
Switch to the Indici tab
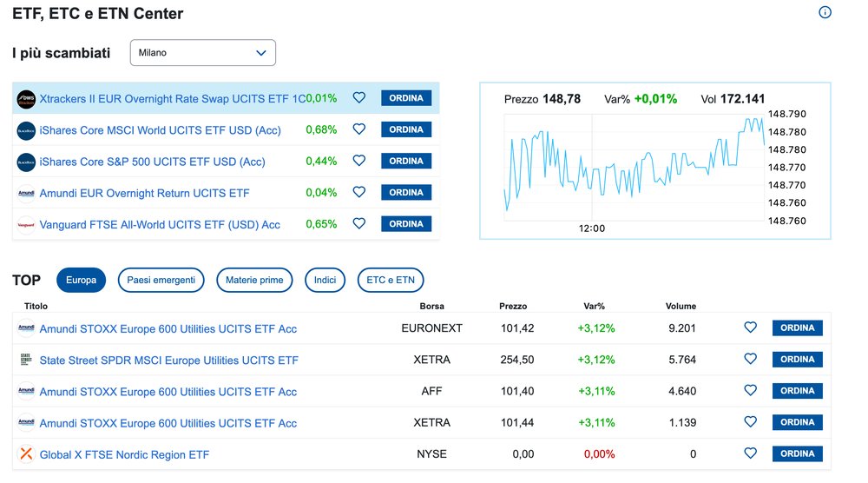coord(325,281)
